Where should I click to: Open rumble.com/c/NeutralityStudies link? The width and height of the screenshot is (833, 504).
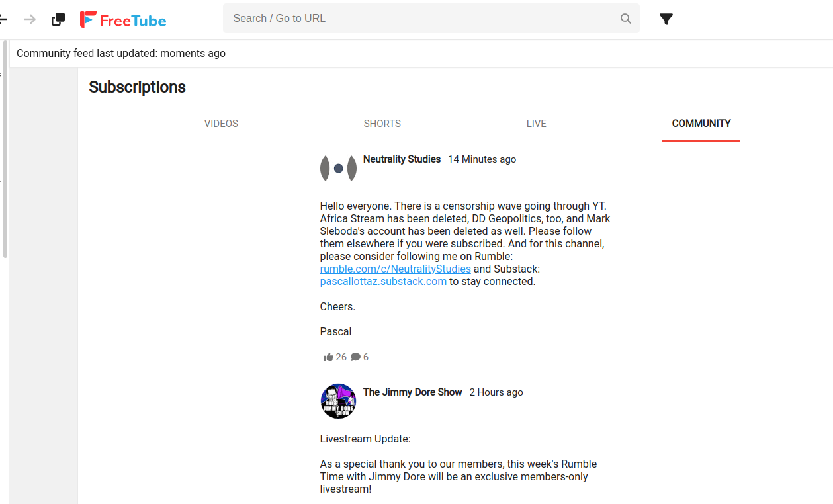click(396, 269)
